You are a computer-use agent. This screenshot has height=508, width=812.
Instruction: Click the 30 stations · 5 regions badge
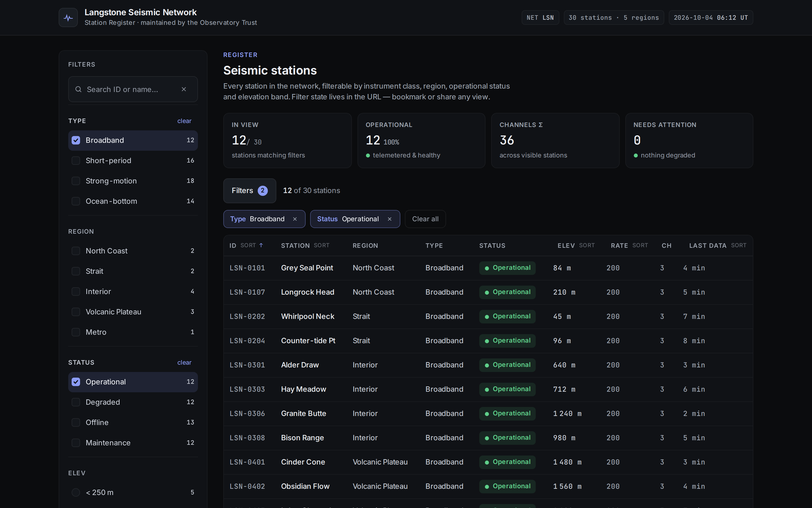click(x=614, y=17)
